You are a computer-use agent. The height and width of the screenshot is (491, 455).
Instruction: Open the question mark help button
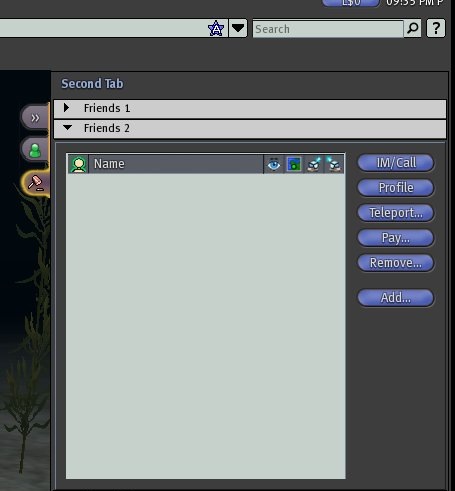coord(436,28)
